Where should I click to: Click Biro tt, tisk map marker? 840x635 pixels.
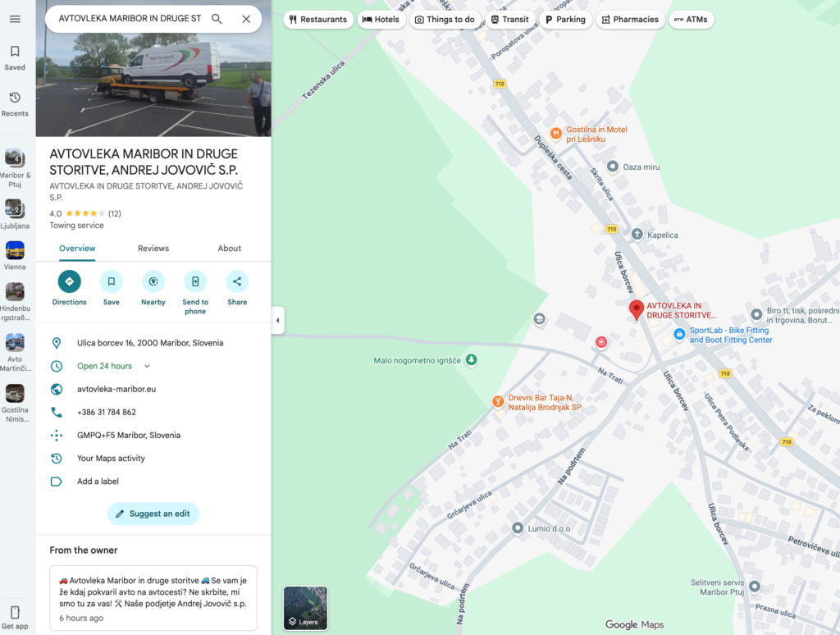tap(756, 314)
